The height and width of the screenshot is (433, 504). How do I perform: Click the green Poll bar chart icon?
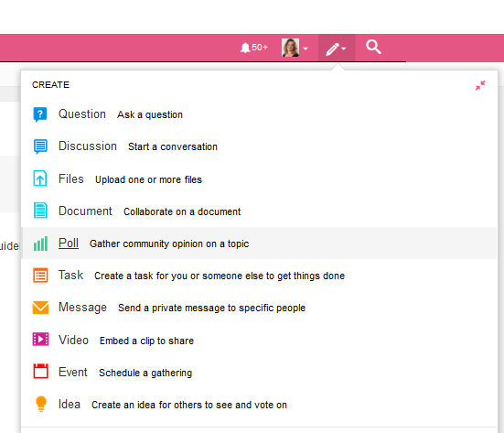pyautogui.click(x=40, y=244)
